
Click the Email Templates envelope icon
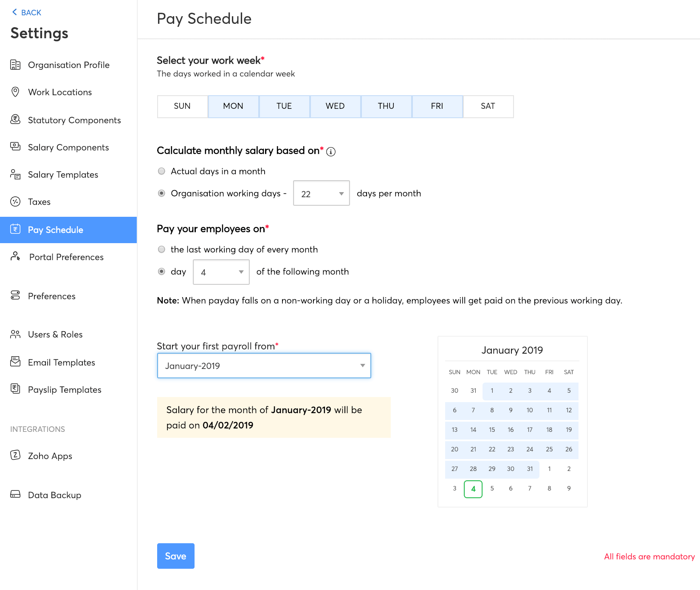(x=15, y=362)
